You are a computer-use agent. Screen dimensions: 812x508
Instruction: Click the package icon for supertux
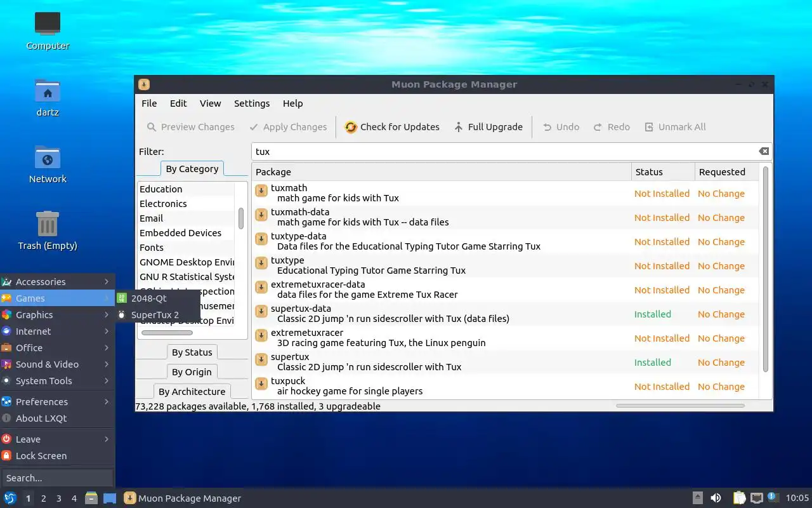click(x=261, y=360)
